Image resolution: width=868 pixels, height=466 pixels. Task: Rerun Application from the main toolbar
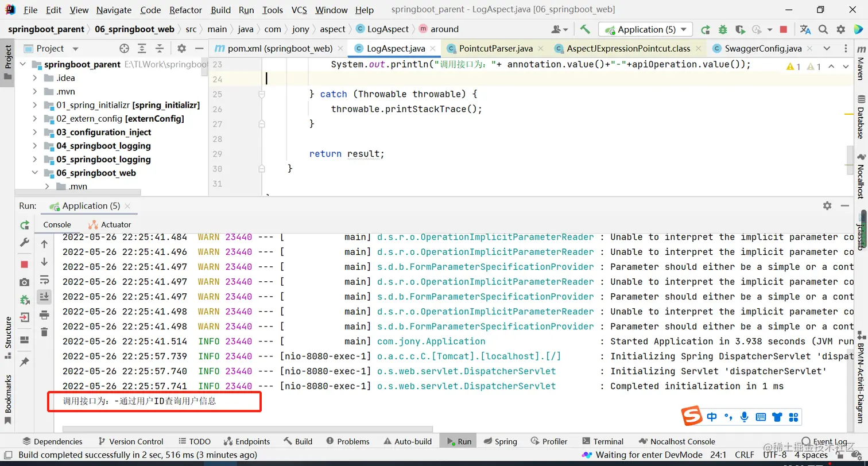coord(706,29)
